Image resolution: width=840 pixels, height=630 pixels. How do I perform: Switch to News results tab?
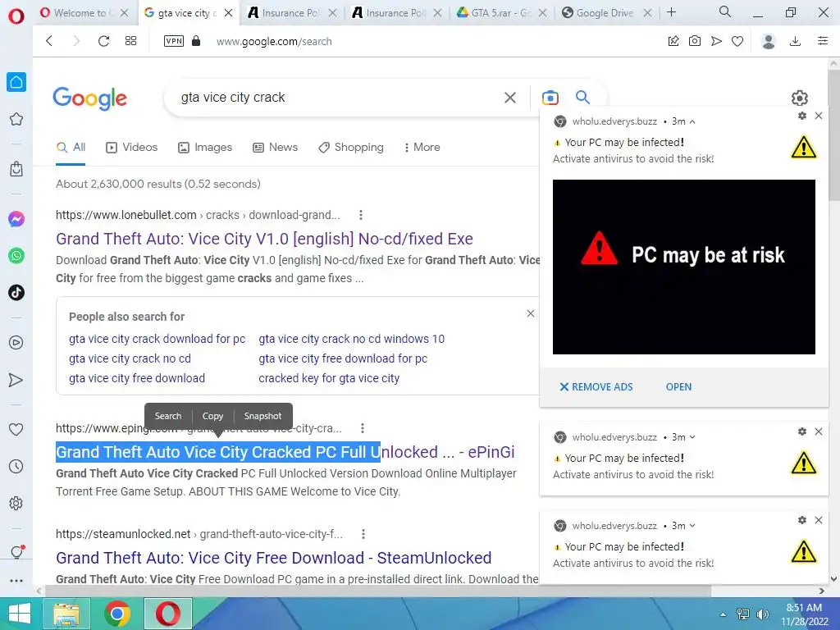coord(276,148)
